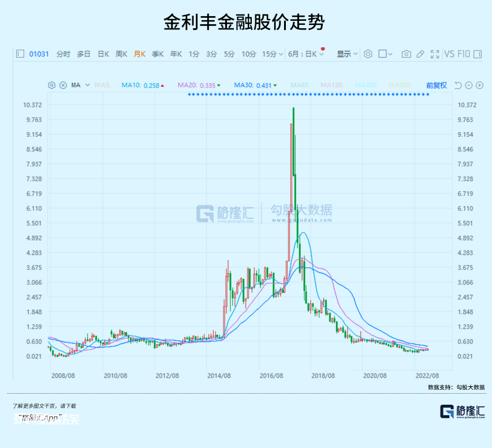The width and height of the screenshot is (492, 448).
Task: Expand the 显示 display dropdown
Action: tap(347, 54)
